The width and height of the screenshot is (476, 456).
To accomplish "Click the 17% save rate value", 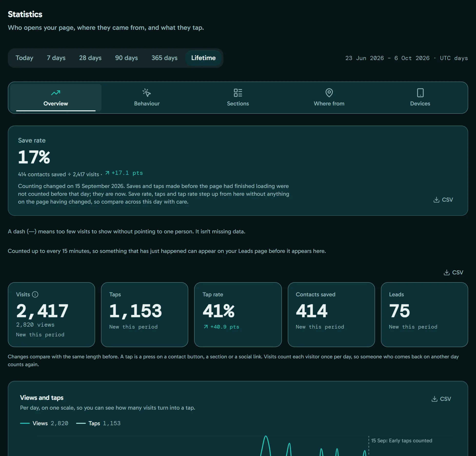I will [x=34, y=157].
